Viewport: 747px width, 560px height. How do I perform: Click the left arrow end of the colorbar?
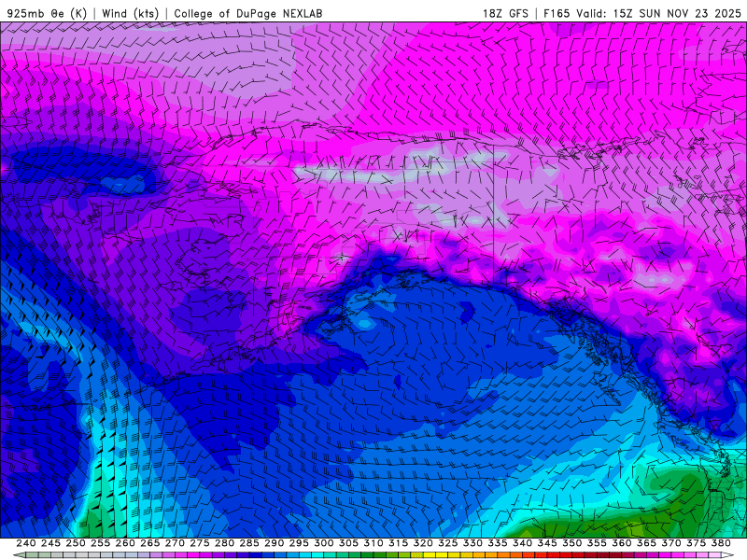tap(19, 555)
